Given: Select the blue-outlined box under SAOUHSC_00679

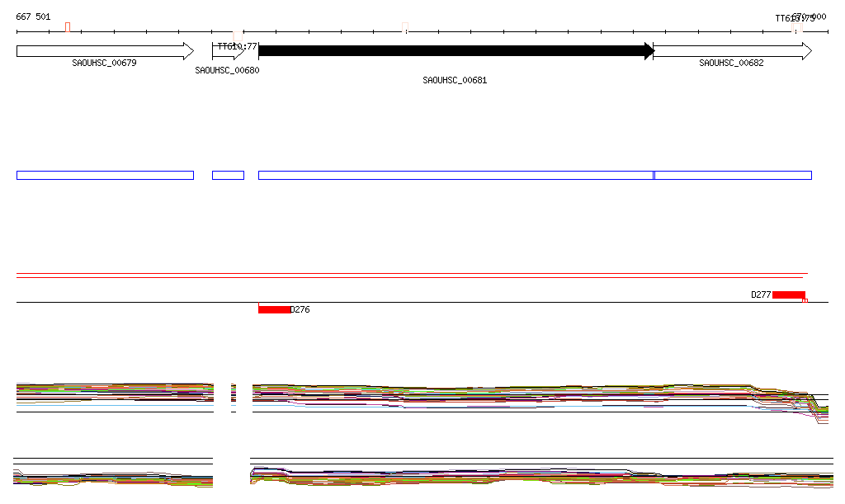Looking at the screenshot, I should tap(105, 175).
